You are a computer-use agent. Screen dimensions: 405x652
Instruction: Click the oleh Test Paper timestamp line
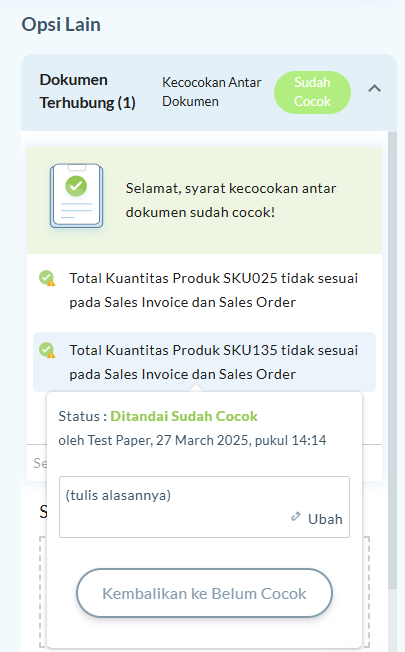192,440
